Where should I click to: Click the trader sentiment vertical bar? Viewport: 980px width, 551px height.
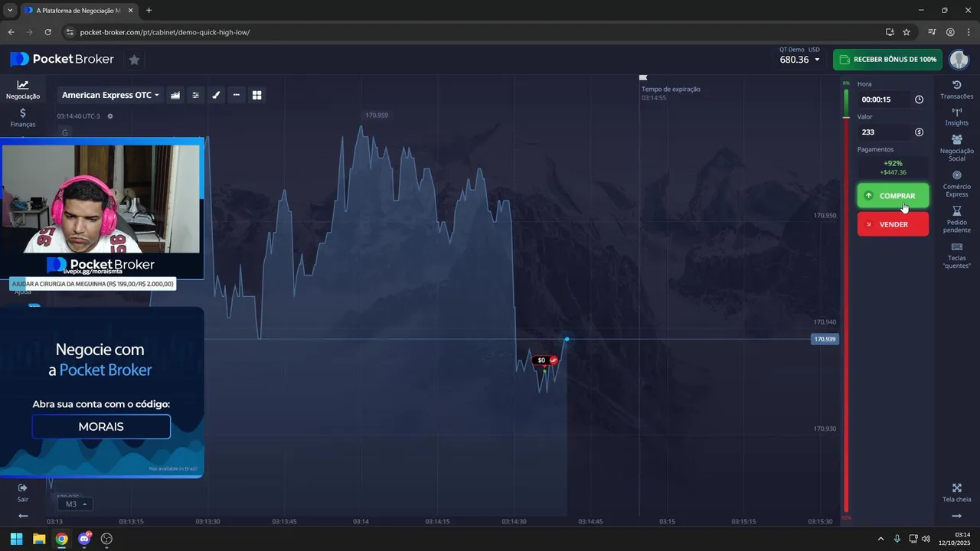pyautogui.click(x=846, y=299)
